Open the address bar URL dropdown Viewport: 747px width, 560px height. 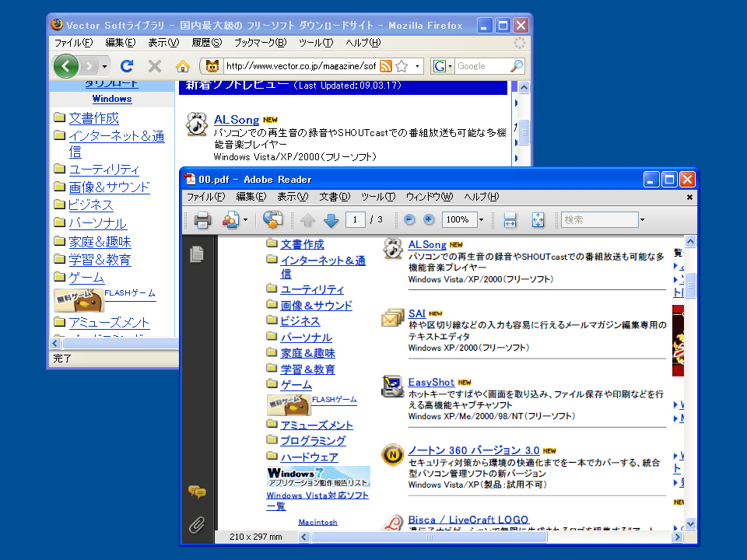pos(417,66)
